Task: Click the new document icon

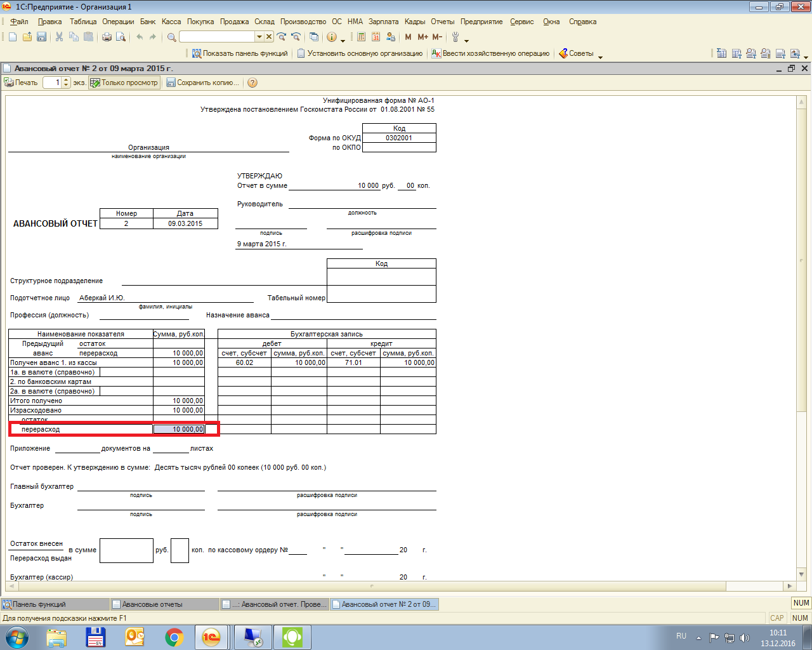Action: 13,37
